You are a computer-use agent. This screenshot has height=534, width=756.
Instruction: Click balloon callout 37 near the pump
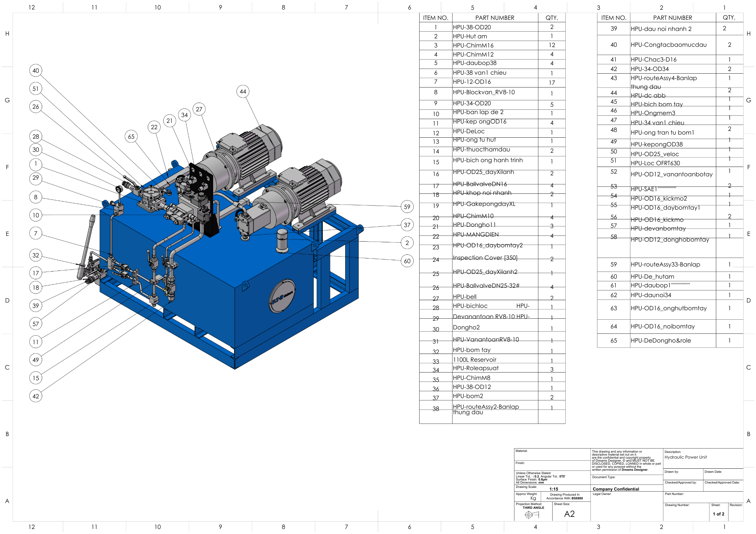pos(407,225)
